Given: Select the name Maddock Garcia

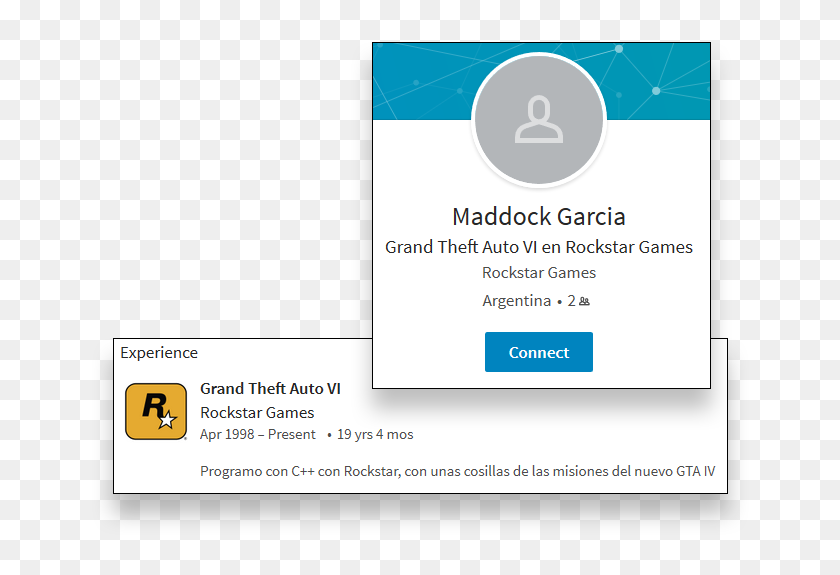Looking at the screenshot, I should [538, 216].
